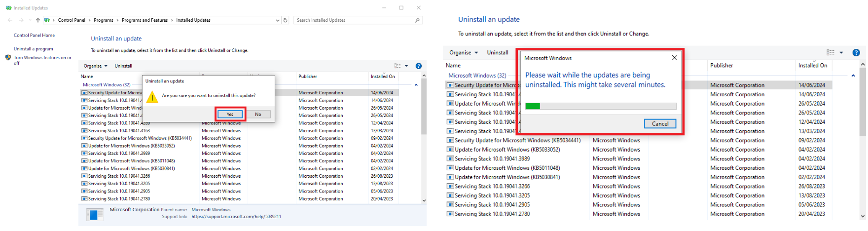This screenshot has height=231, width=868.
Task: Click the right panel's vertical scrollbar
Action: (863, 101)
